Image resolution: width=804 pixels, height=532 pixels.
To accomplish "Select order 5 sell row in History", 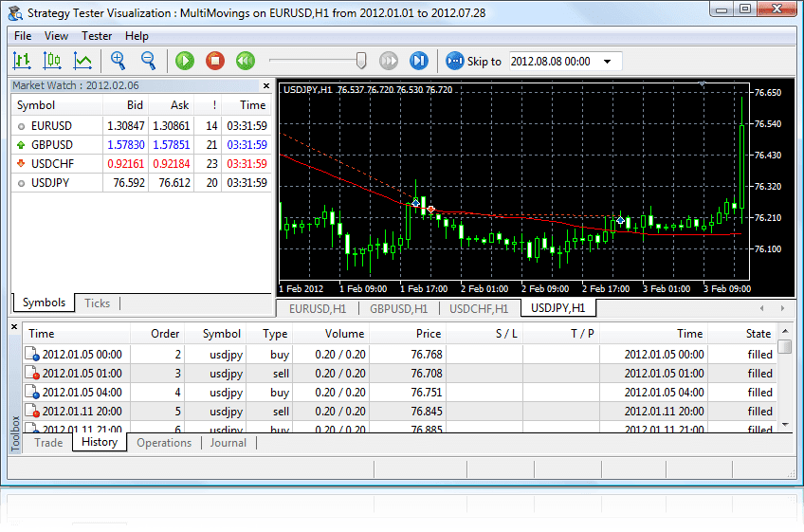I will tap(400, 412).
